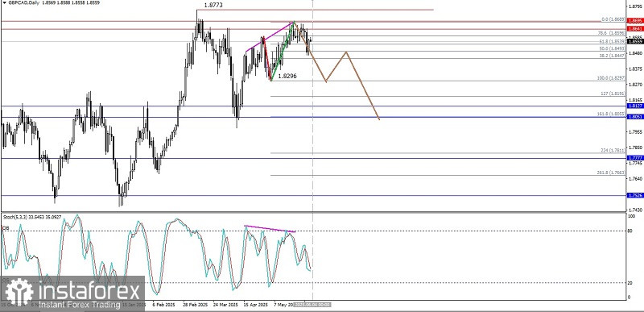Click the 1.7850 price axis label
644x312 pixels.
point(636,148)
